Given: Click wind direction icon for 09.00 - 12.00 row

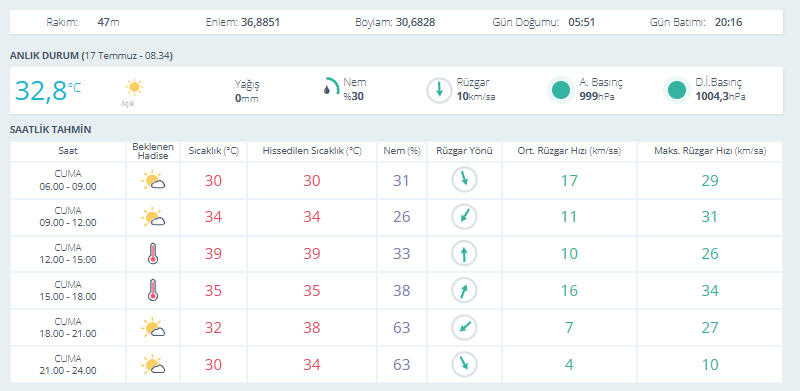Looking at the screenshot, I should [x=464, y=217].
